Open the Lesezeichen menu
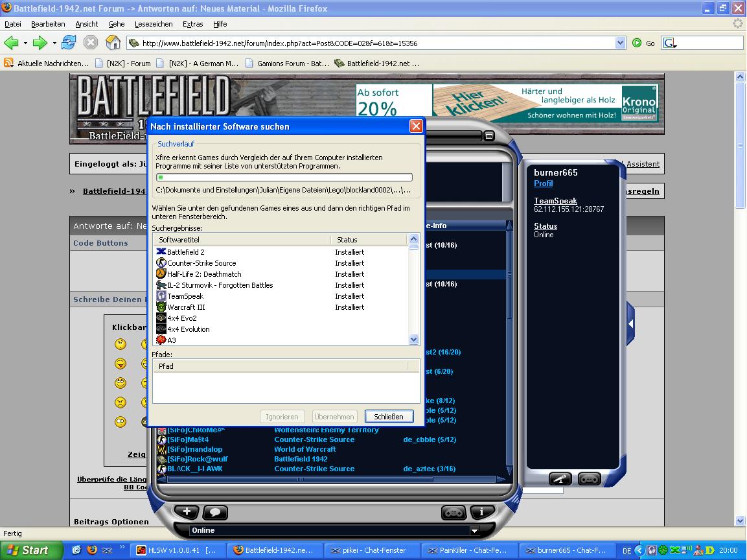Viewport: 747px width, 560px height. 154,24
